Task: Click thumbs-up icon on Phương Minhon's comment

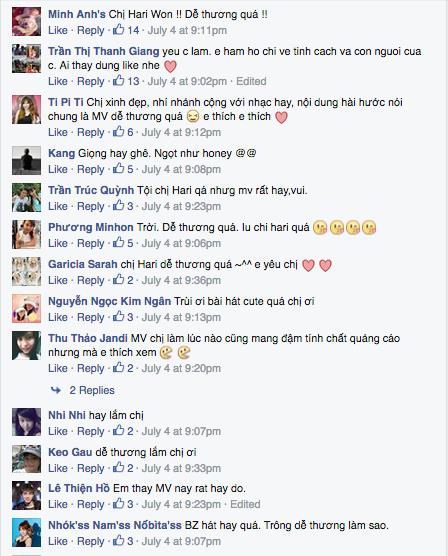Action: 118,243
